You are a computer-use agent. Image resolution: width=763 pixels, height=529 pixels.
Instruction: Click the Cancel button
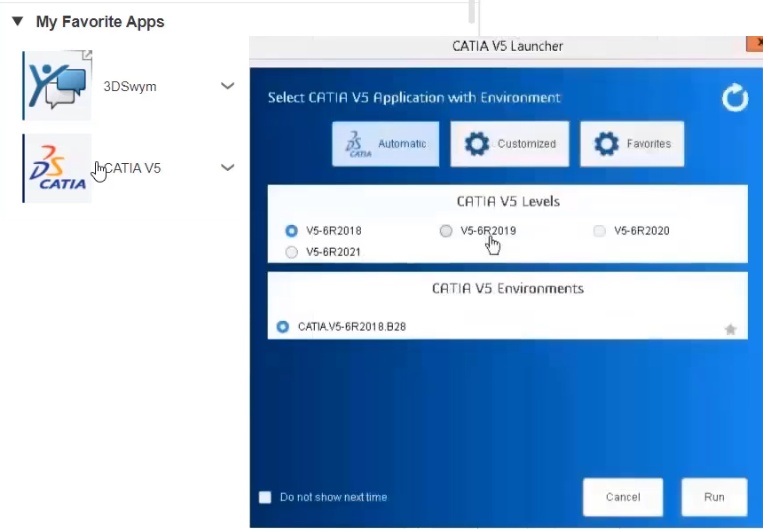[x=623, y=497]
